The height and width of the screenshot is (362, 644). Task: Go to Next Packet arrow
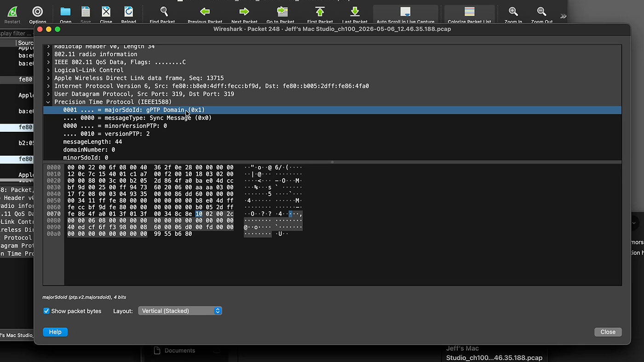[x=244, y=12]
